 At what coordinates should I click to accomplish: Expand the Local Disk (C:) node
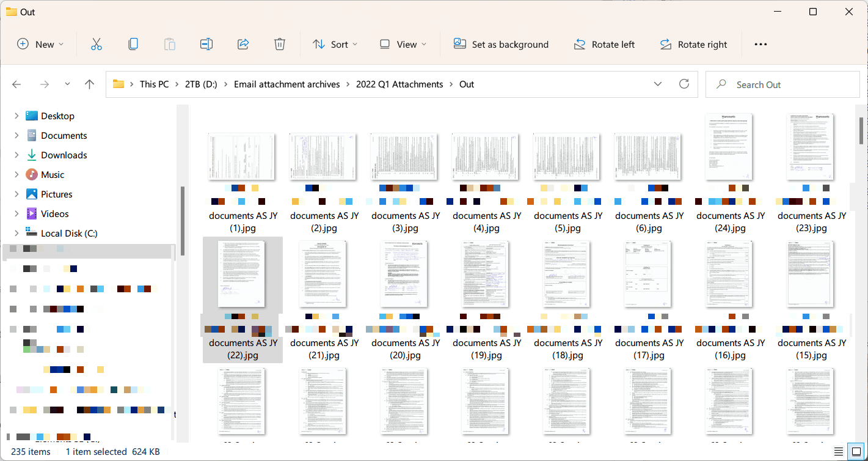pos(16,234)
